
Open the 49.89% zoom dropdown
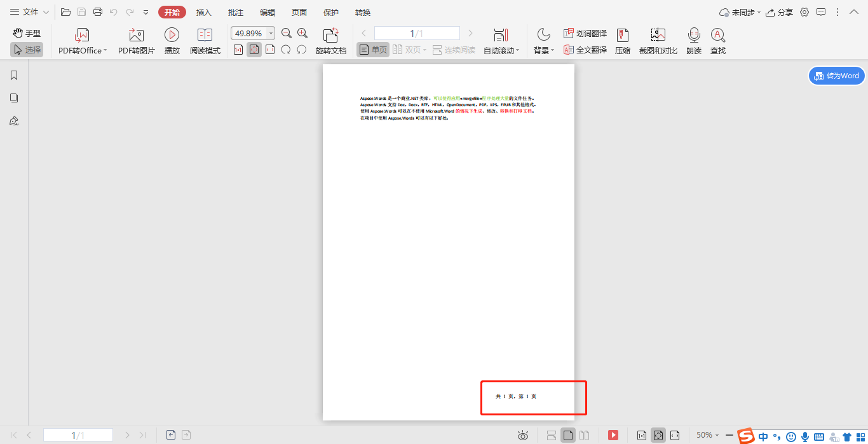tap(271, 33)
